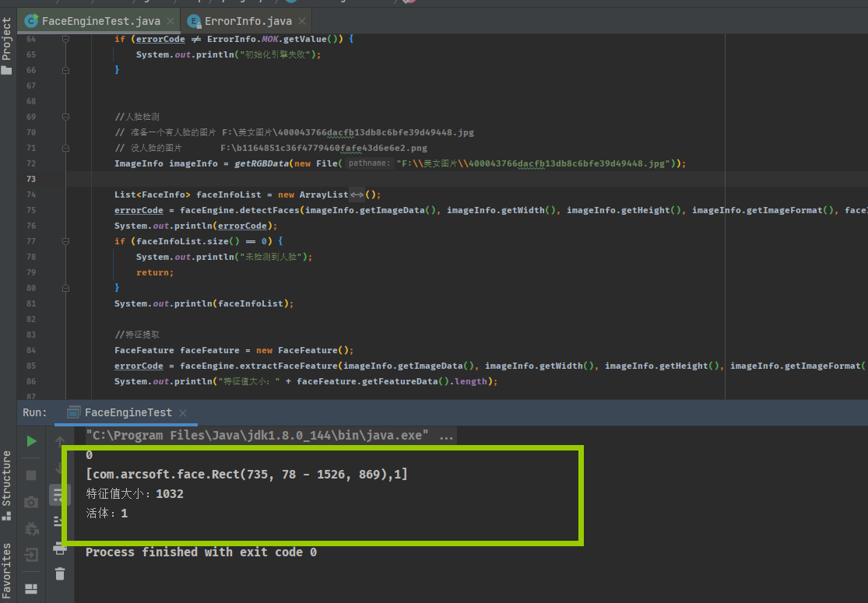Click the .jpg path comment on line 70
The image size is (868, 603).
tap(348, 132)
